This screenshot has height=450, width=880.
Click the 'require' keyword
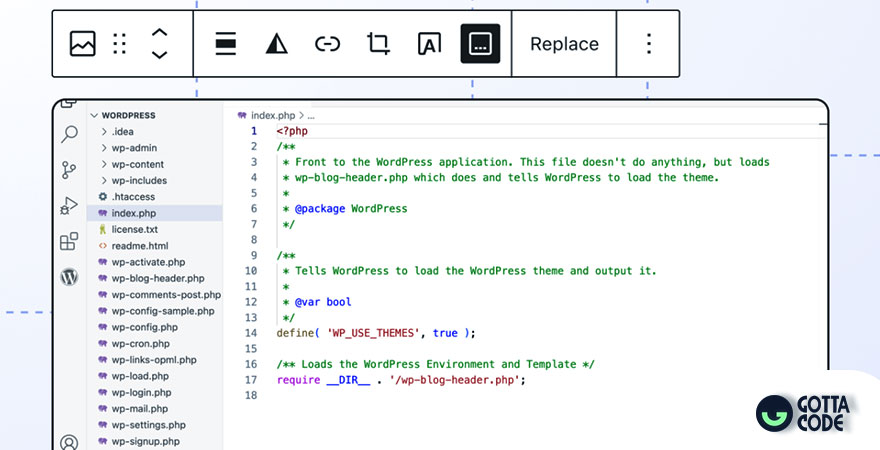click(x=299, y=380)
